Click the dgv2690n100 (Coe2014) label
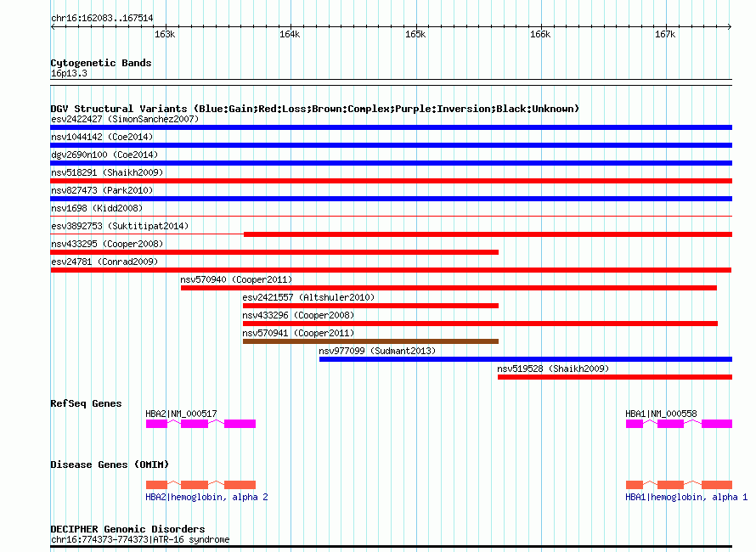The width and height of the screenshot is (756, 552). tap(104, 155)
